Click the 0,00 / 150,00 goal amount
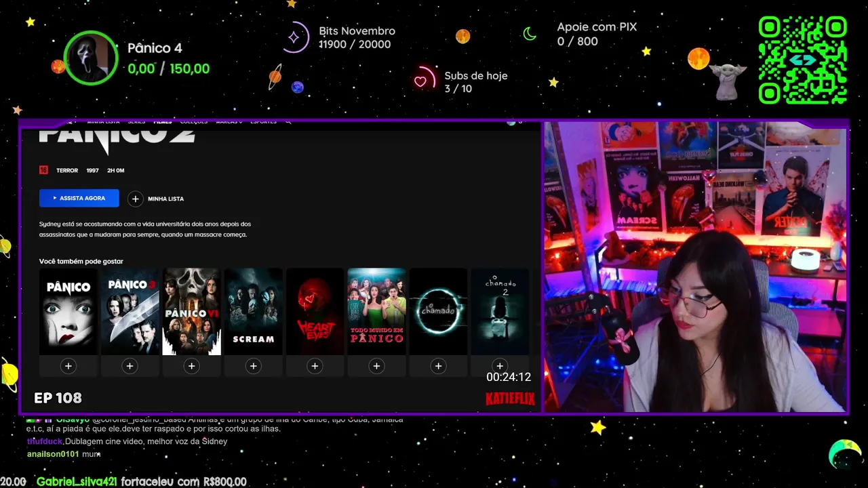This screenshot has width=868, height=488. [x=169, y=68]
